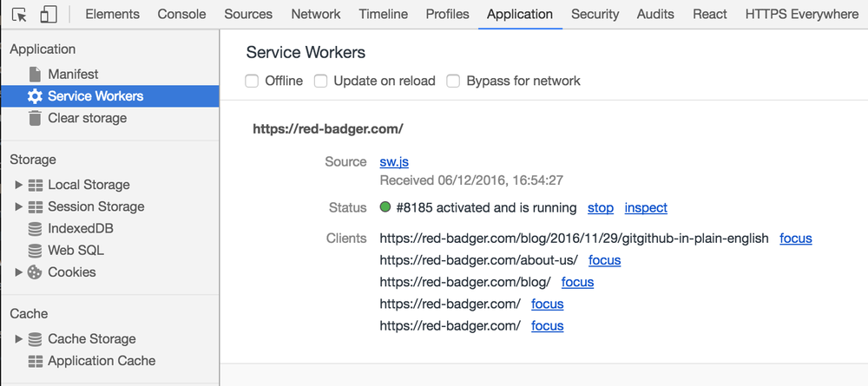Click the Web SQL database icon
Viewport: 868px width, 386px height.
36,251
